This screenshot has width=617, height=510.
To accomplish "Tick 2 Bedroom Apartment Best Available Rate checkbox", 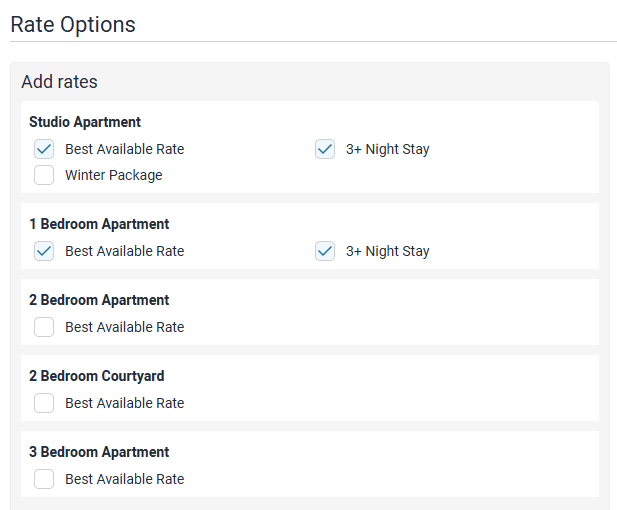I will coord(44,327).
